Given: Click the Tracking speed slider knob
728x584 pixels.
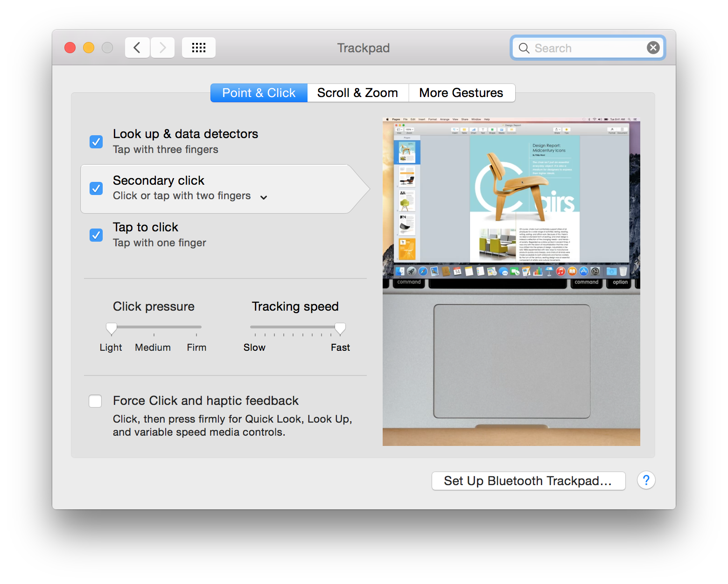Looking at the screenshot, I should click(340, 328).
